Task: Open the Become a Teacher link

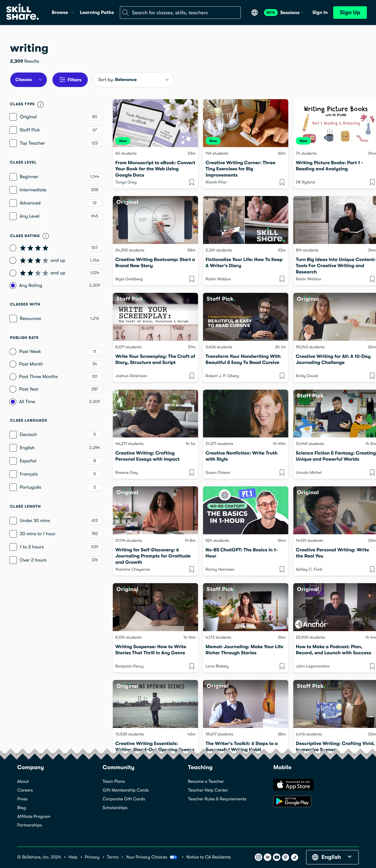Action: tap(206, 781)
